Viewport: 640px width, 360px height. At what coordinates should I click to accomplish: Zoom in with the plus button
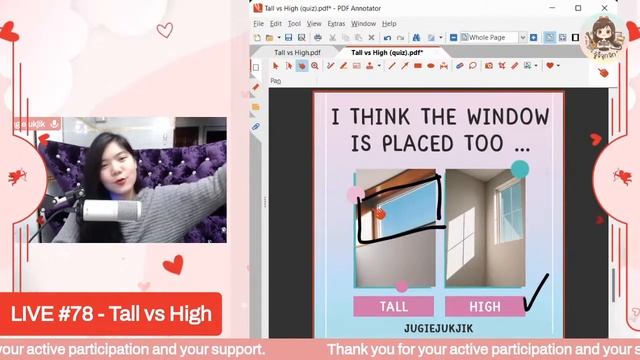(x=533, y=38)
